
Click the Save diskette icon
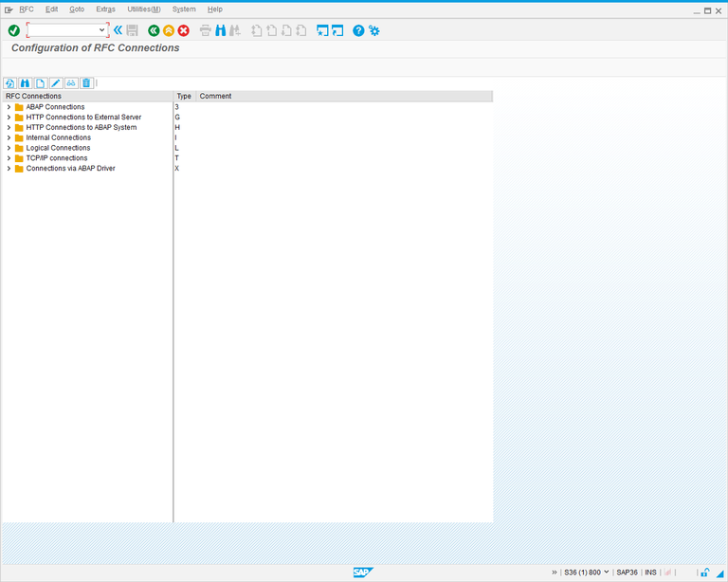(x=133, y=30)
